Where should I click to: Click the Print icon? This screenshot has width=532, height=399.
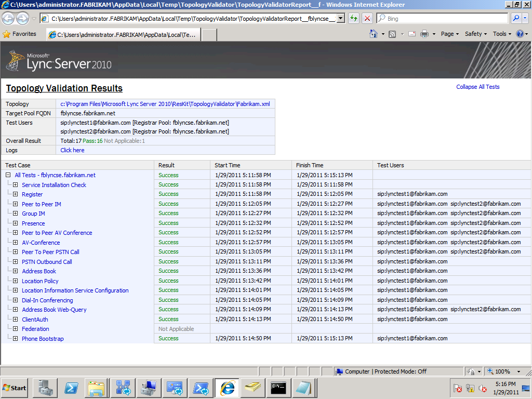click(x=424, y=34)
